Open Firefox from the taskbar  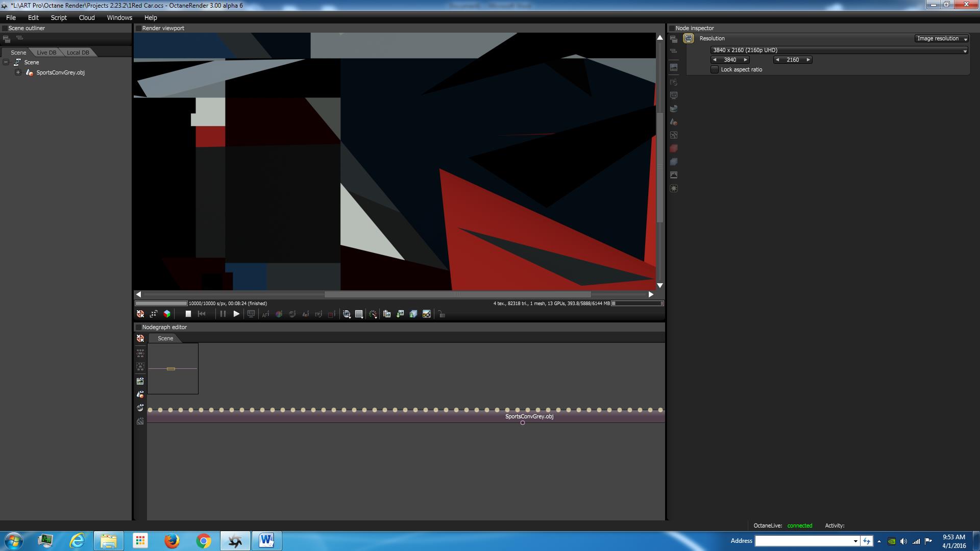pyautogui.click(x=172, y=540)
